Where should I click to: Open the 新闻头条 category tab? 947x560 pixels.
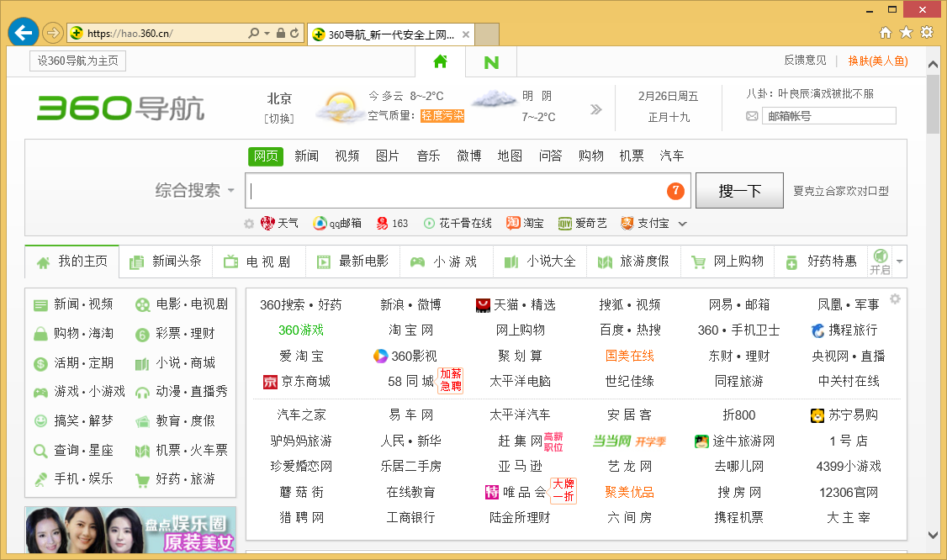[166, 262]
